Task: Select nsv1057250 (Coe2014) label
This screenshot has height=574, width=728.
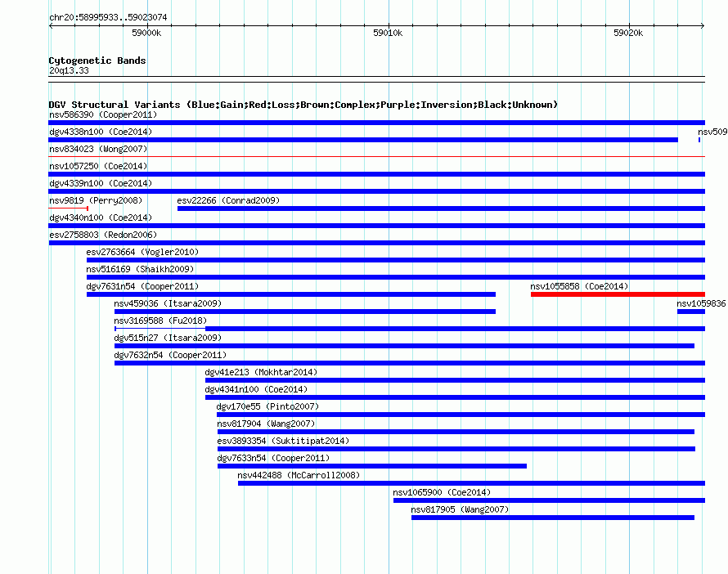Action: (98, 166)
